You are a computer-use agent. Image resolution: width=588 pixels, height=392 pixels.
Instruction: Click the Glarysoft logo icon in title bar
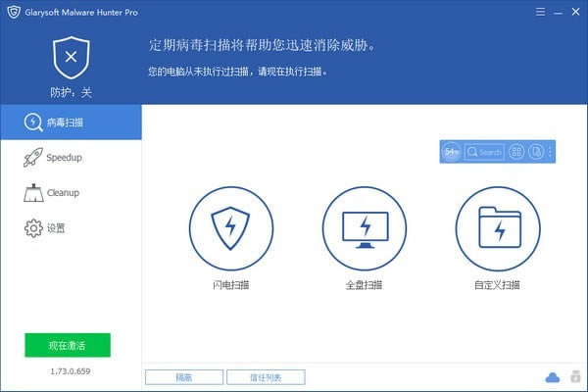(x=14, y=12)
